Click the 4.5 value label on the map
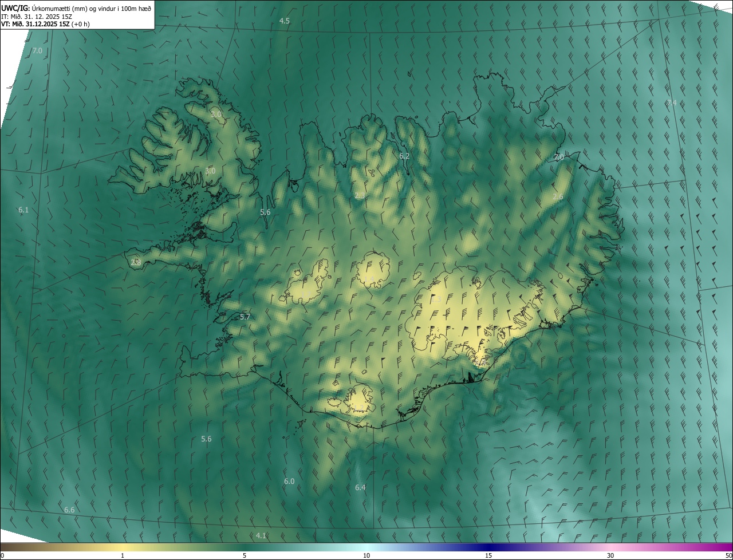Image resolution: width=733 pixels, height=560 pixels. coord(285,21)
